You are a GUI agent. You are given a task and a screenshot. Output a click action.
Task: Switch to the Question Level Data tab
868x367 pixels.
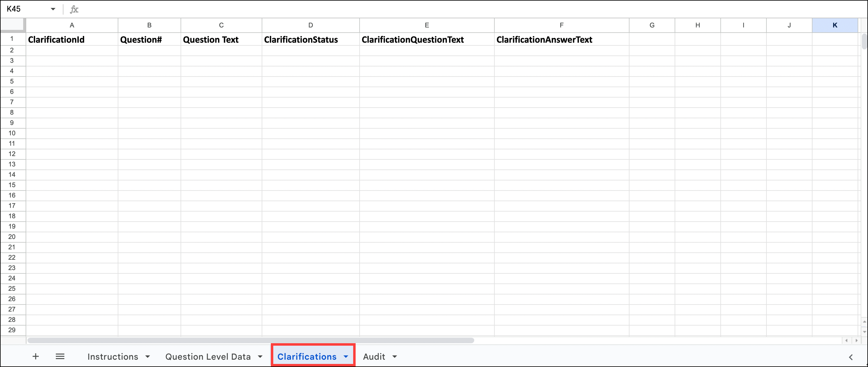pyautogui.click(x=208, y=356)
